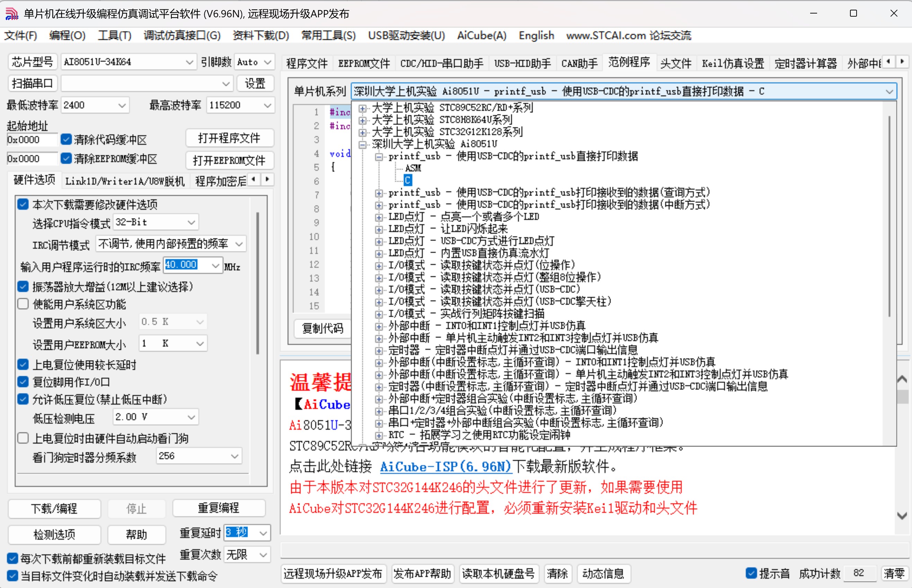Enable 使能用户系统区功能 checkbox
Viewport: 912px width, 588px height.
point(23,304)
